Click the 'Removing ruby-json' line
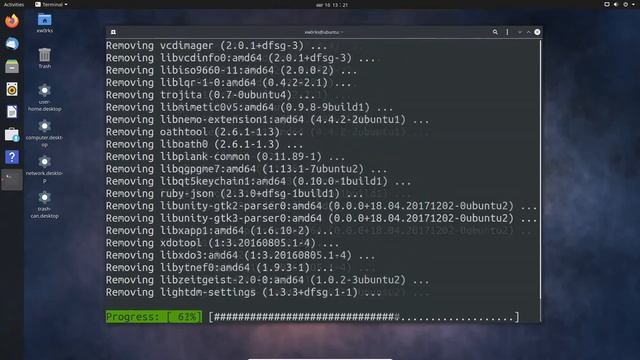The height and width of the screenshot is (360, 640). (234, 193)
